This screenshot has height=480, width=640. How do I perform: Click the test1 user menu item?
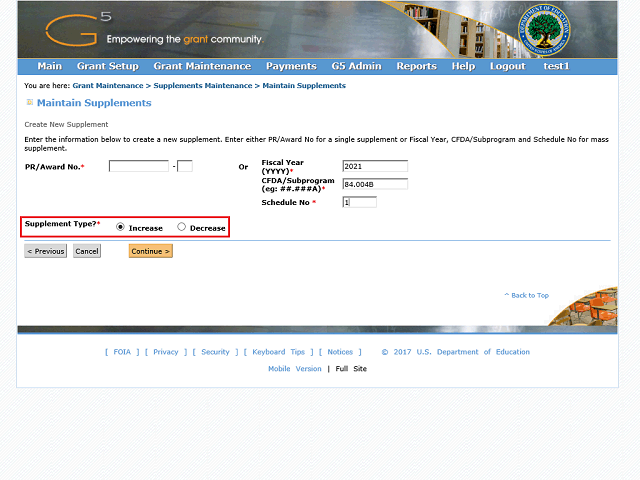pos(556,66)
